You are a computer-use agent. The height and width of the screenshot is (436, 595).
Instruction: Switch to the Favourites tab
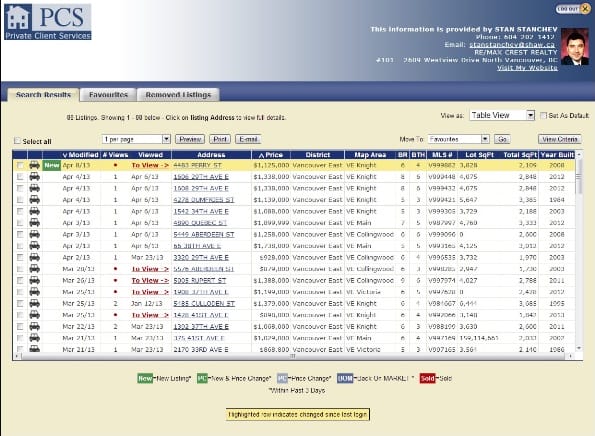click(x=108, y=95)
